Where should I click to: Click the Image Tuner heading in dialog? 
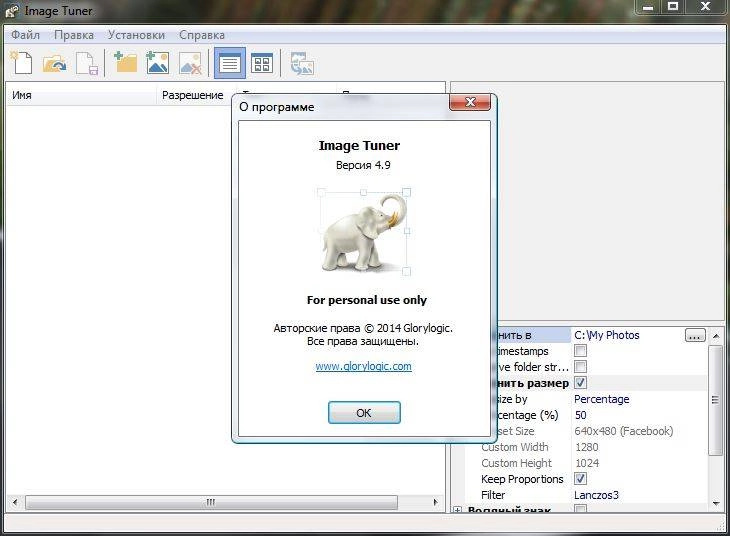(359, 146)
